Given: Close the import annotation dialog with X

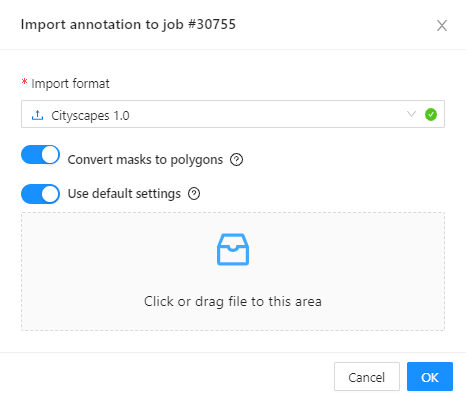Looking at the screenshot, I should (x=442, y=25).
